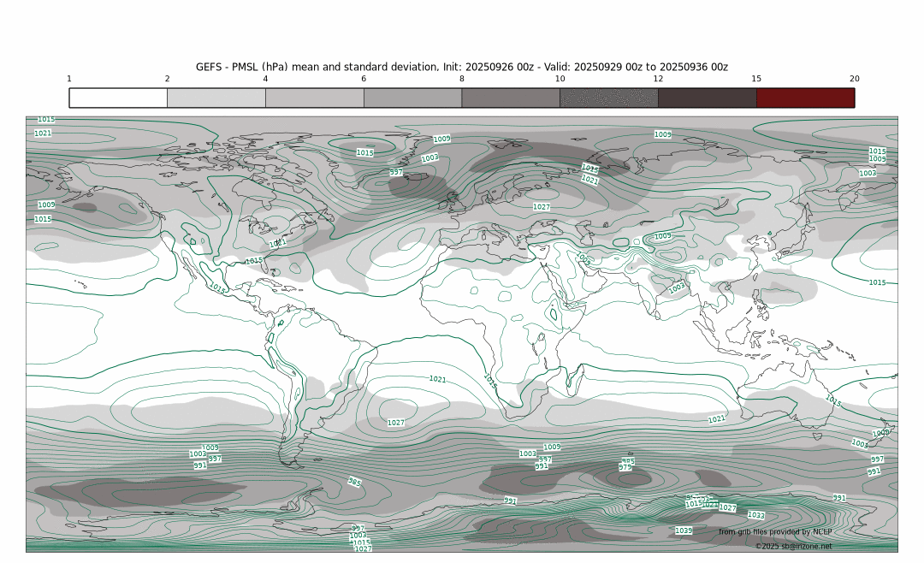Select the 975 low pressure label

click(625, 468)
